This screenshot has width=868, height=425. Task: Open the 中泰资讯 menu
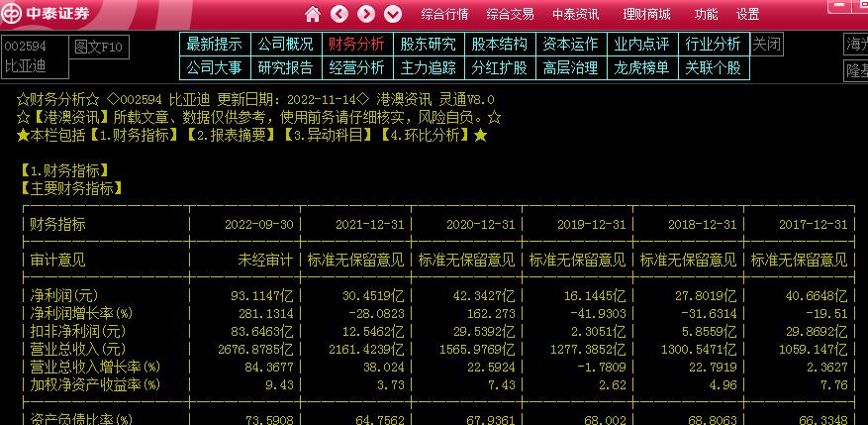(x=576, y=15)
